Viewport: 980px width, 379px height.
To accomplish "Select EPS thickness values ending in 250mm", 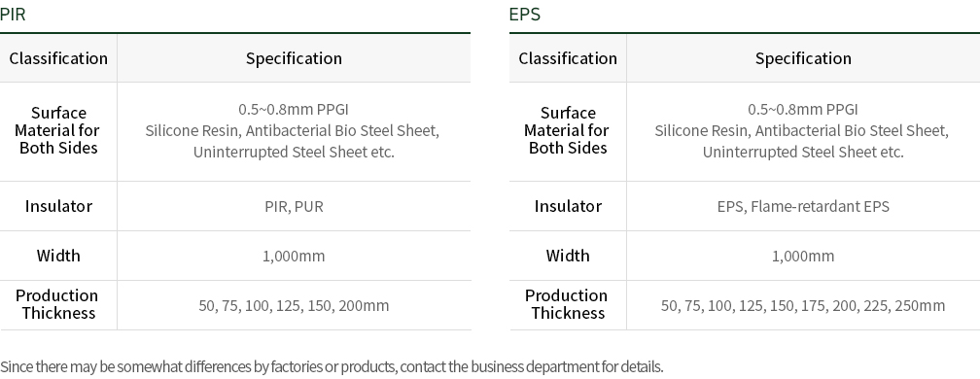I will [x=803, y=305].
